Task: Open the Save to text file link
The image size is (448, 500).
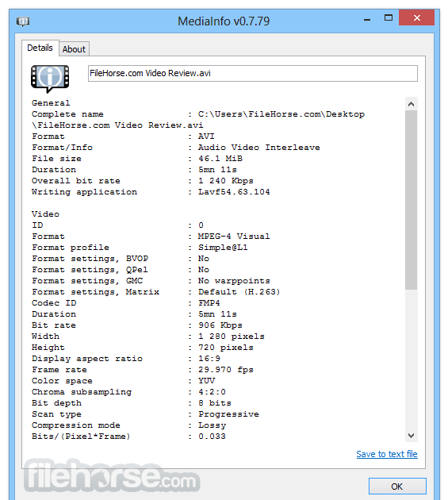Action: pos(387,454)
